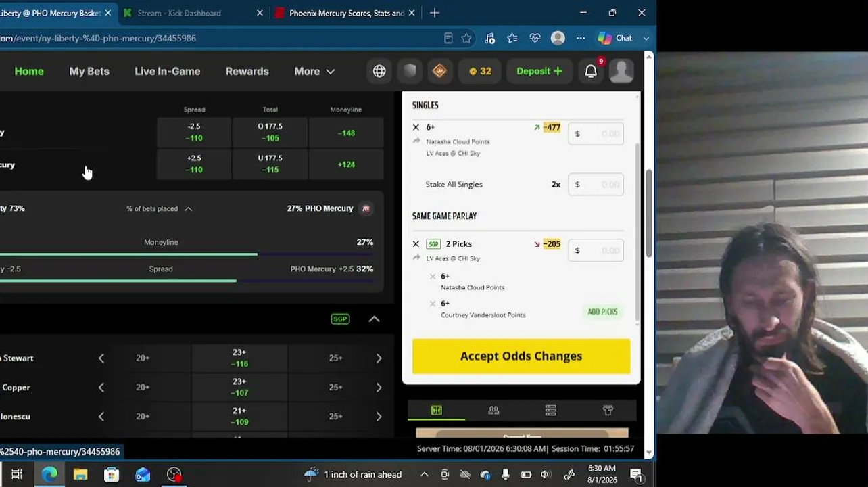868x487 pixels.
Task: Open File Explorer from the taskbar
Action: (80, 474)
